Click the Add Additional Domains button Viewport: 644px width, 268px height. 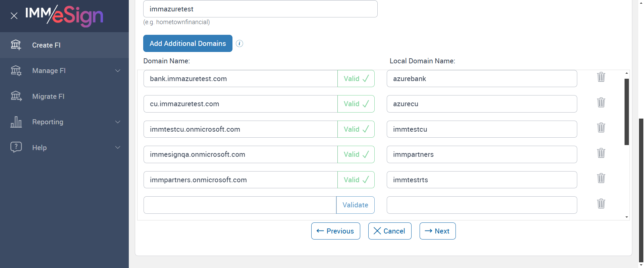click(x=187, y=44)
